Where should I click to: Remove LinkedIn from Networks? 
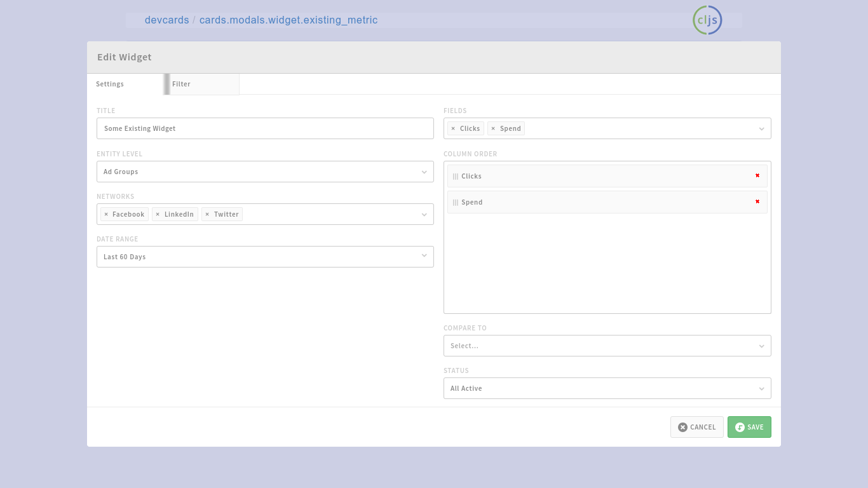pos(158,214)
